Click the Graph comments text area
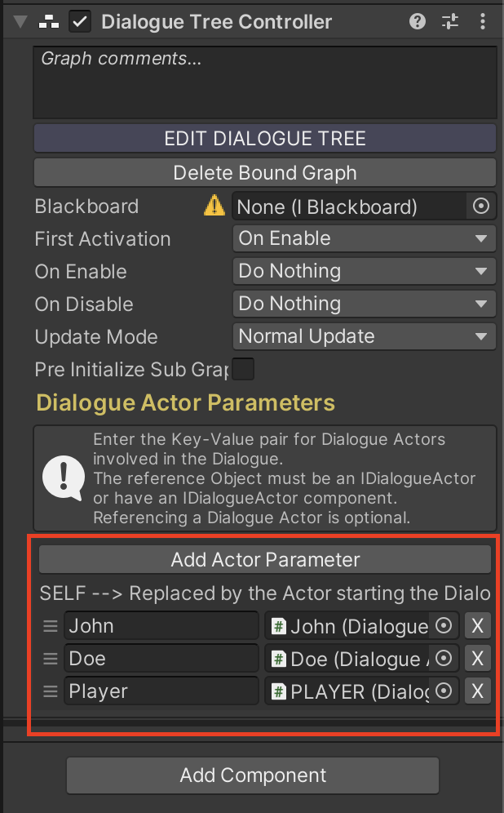This screenshot has height=813, width=504. coord(265,82)
